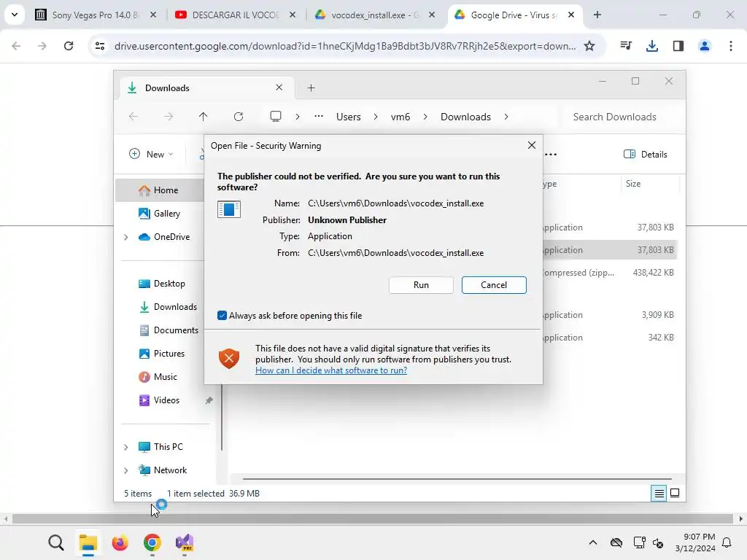Open Chrome tab search dropdown
Viewport: 747px width, 560px height.
pyautogui.click(x=15, y=15)
